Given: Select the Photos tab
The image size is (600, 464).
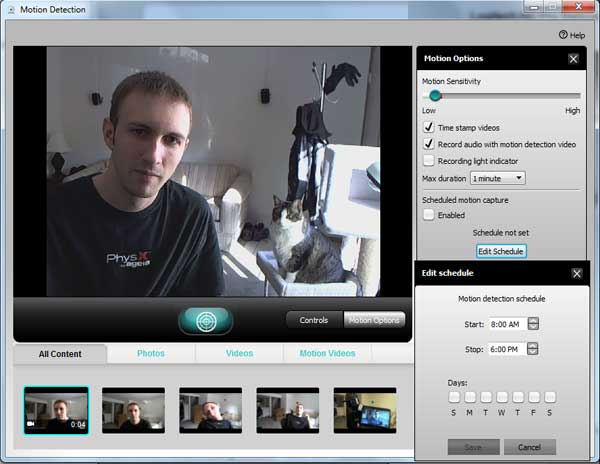Looking at the screenshot, I should [x=151, y=353].
